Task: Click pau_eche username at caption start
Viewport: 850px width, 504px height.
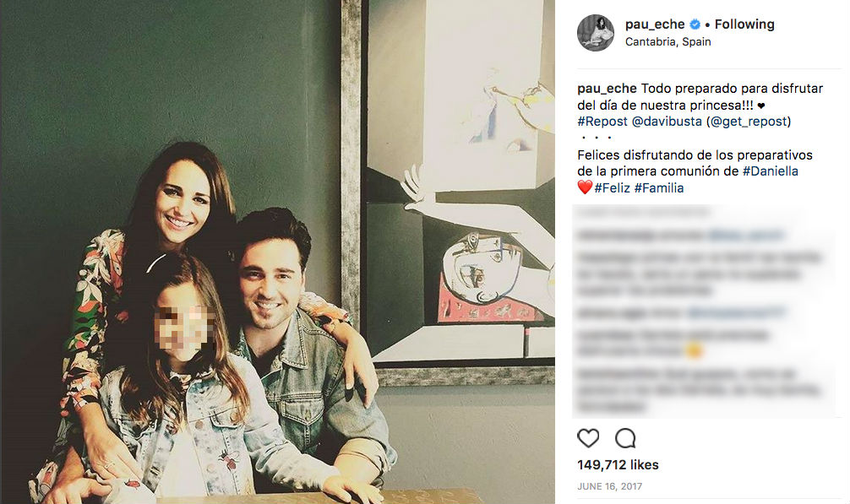Action: tap(607, 89)
